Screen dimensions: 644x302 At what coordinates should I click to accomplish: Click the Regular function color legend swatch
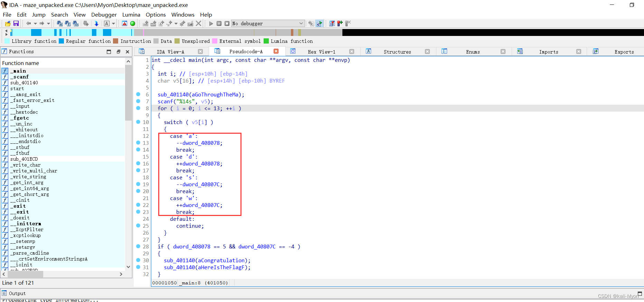(x=61, y=41)
